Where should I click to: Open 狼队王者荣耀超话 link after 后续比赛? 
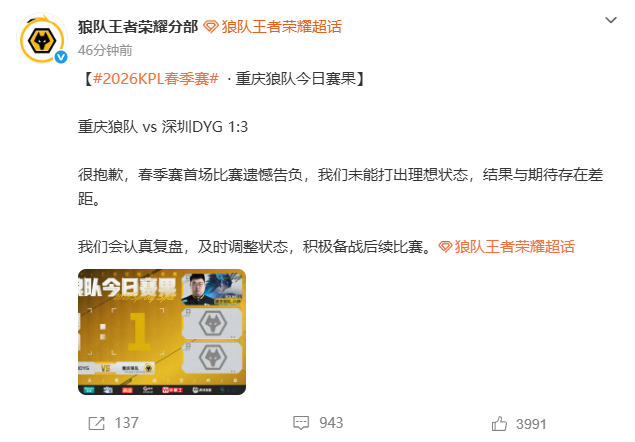[515, 247]
